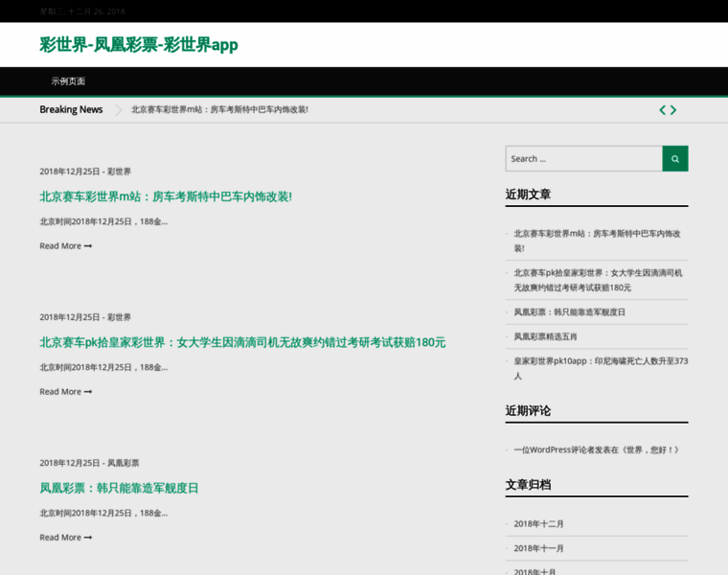Open 凤凰彩票 category on third post
The image size is (728, 575).
pyautogui.click(x=123, y=463)
